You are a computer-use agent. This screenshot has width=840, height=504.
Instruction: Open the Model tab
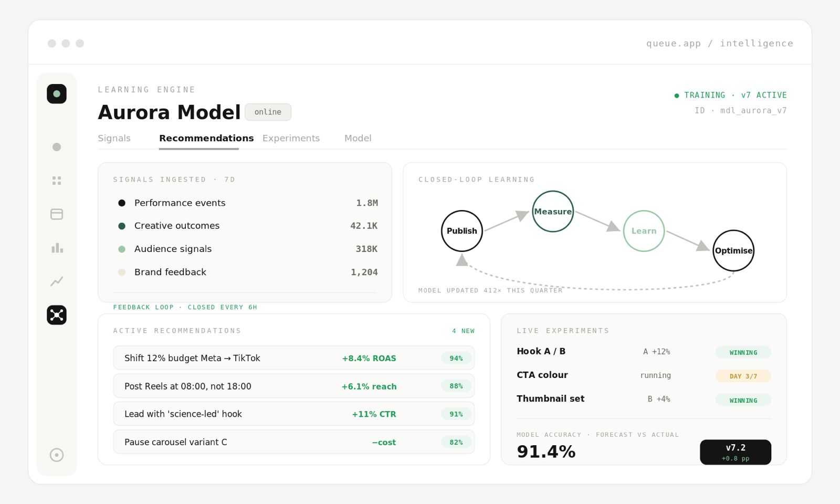(358, 138)
